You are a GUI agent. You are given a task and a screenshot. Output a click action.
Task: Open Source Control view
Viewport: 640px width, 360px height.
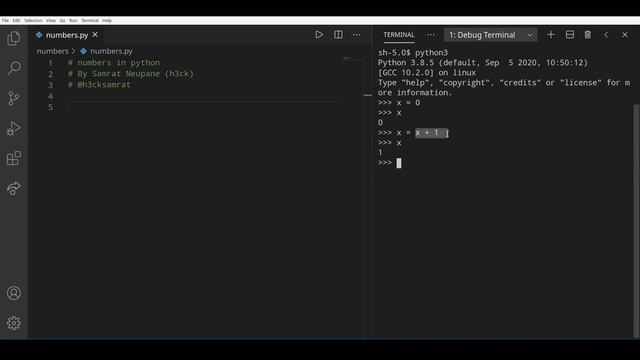click(13, 98)
